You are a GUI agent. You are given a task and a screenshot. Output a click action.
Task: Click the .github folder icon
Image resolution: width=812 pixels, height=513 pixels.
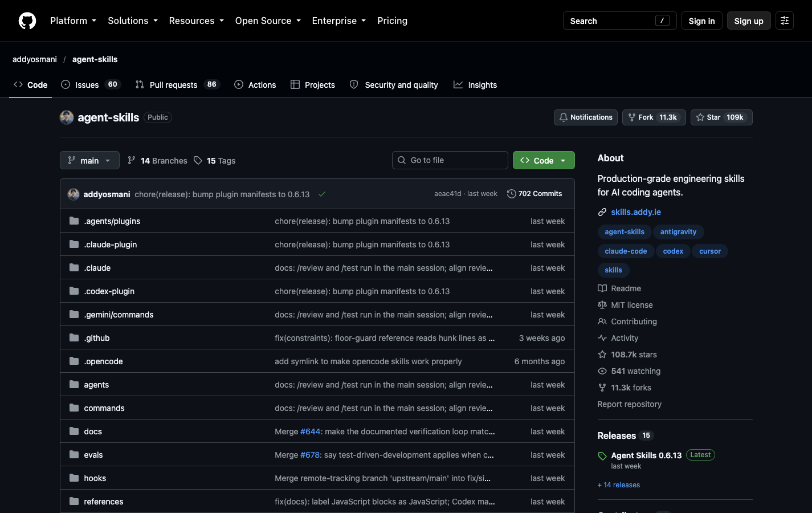pyautogui.click(x=74, y=338)
